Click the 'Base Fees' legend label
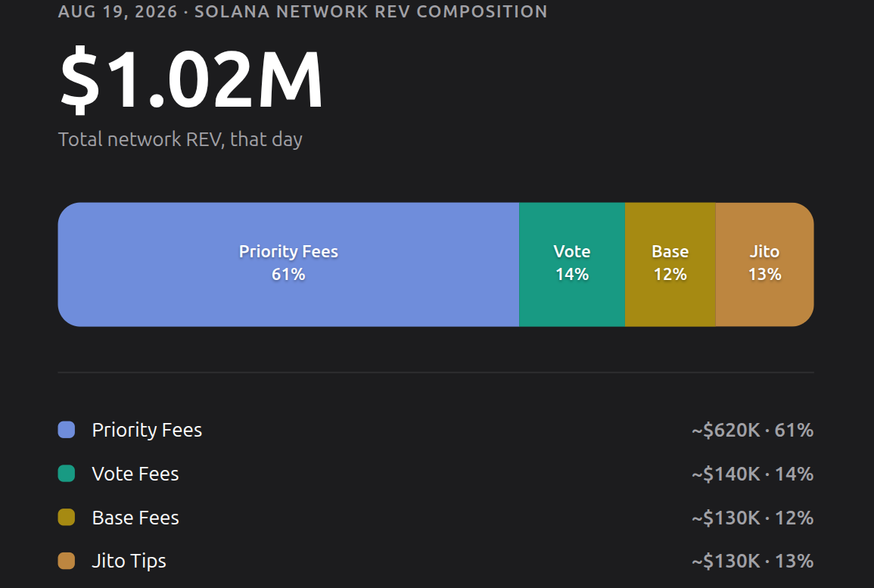The image size is (874, 588). click(135, 518)
